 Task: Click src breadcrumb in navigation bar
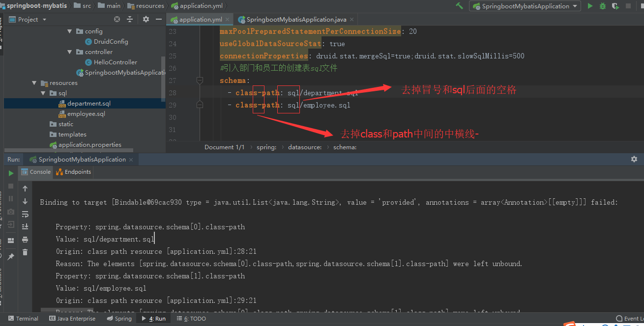tap(82, 6)
